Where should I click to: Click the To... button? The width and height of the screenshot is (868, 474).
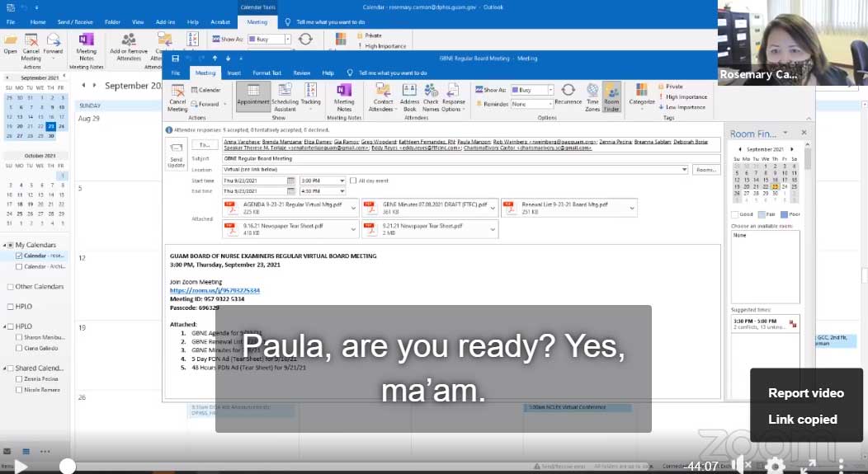(205, 144)
